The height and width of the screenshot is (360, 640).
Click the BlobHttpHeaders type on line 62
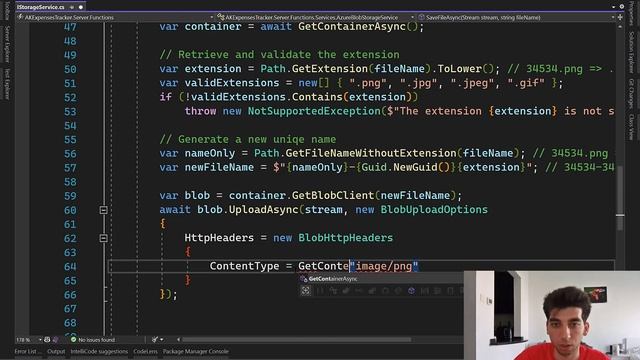click(x=345, y=238)
